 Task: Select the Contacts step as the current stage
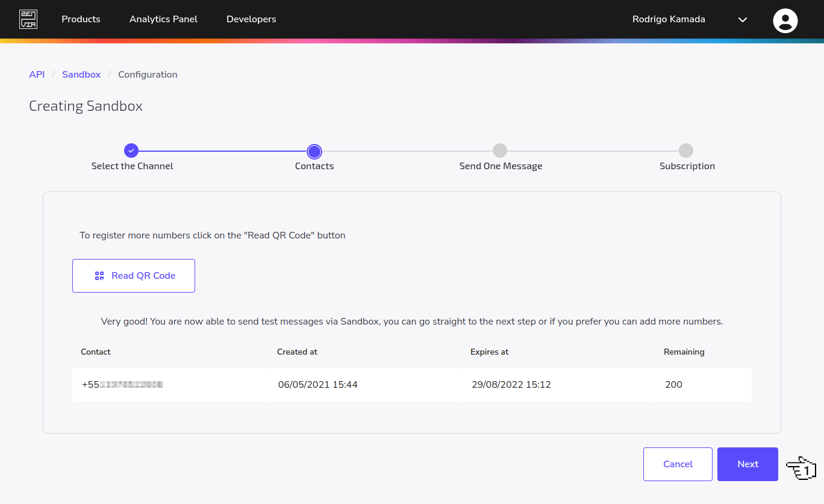(314, 151)
